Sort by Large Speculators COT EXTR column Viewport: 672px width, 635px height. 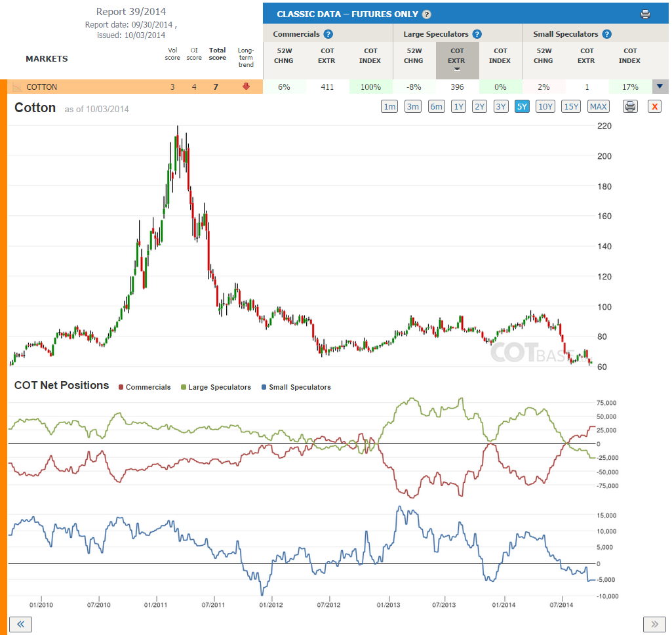click(457, 60)
